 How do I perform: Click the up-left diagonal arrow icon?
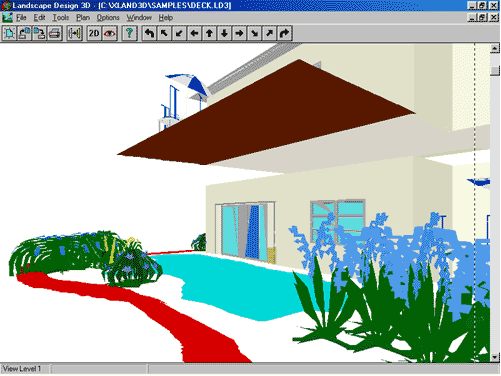(164, 33)
